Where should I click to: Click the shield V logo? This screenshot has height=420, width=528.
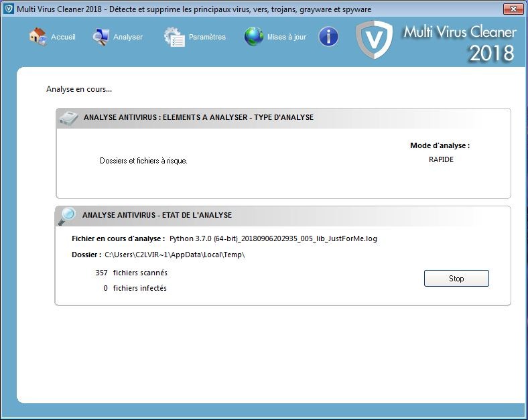(x=375, y=39)
